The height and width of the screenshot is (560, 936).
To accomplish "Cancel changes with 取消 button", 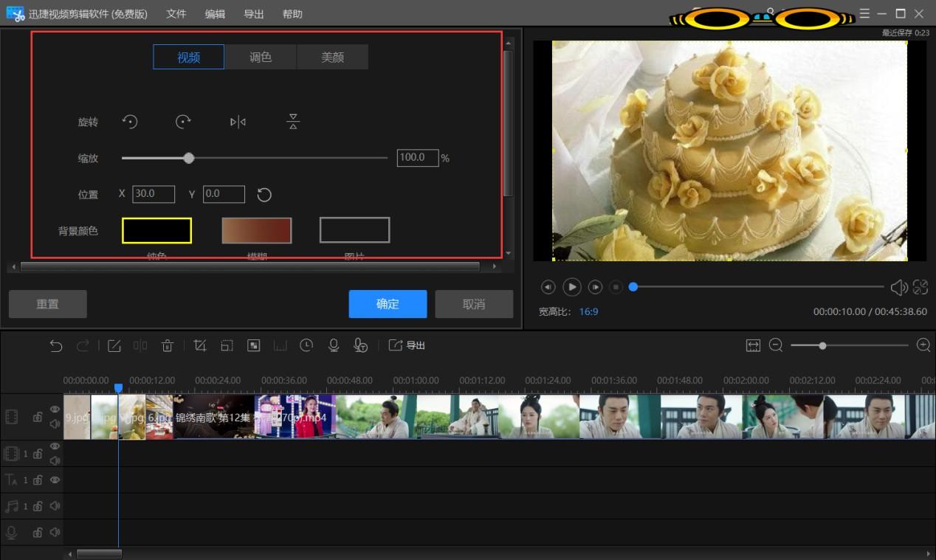I will pos(474,304).
